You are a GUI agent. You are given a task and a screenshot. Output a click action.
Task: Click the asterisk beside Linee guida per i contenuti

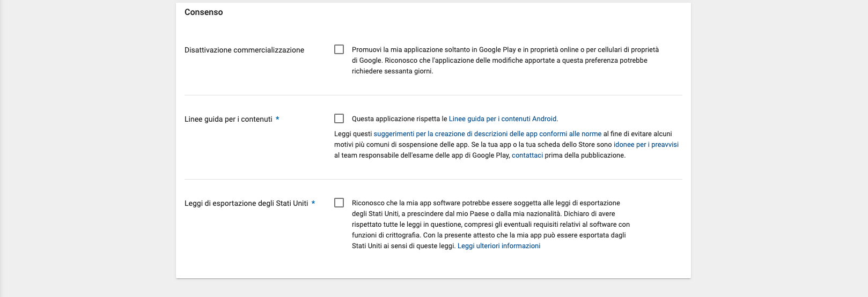point(277,119)
